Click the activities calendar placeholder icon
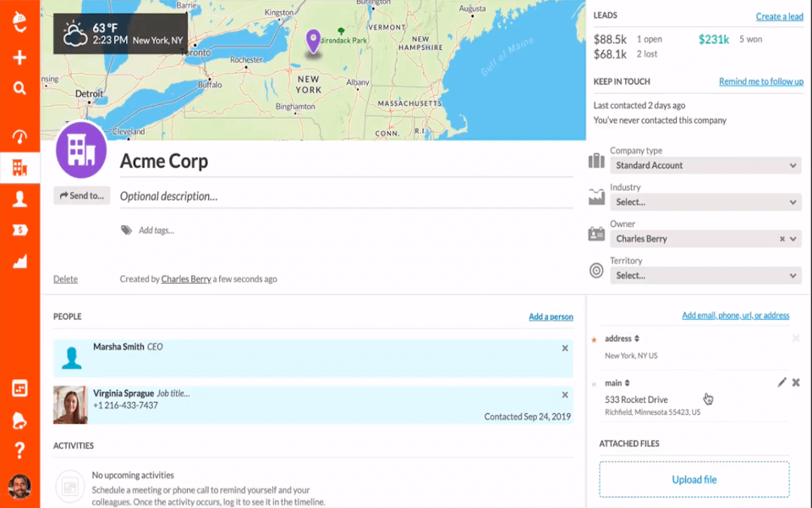The image size is (812, 508). 70,487
